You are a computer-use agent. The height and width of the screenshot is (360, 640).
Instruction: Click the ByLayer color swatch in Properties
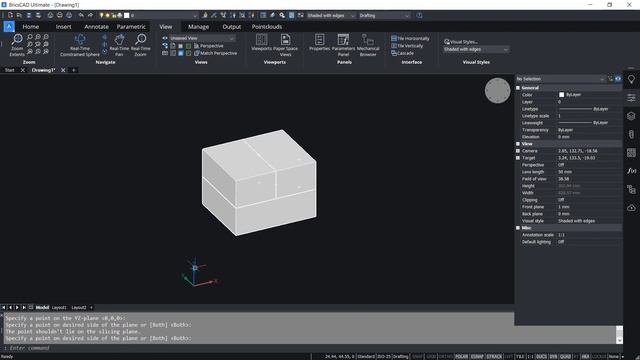pos(561,95)
